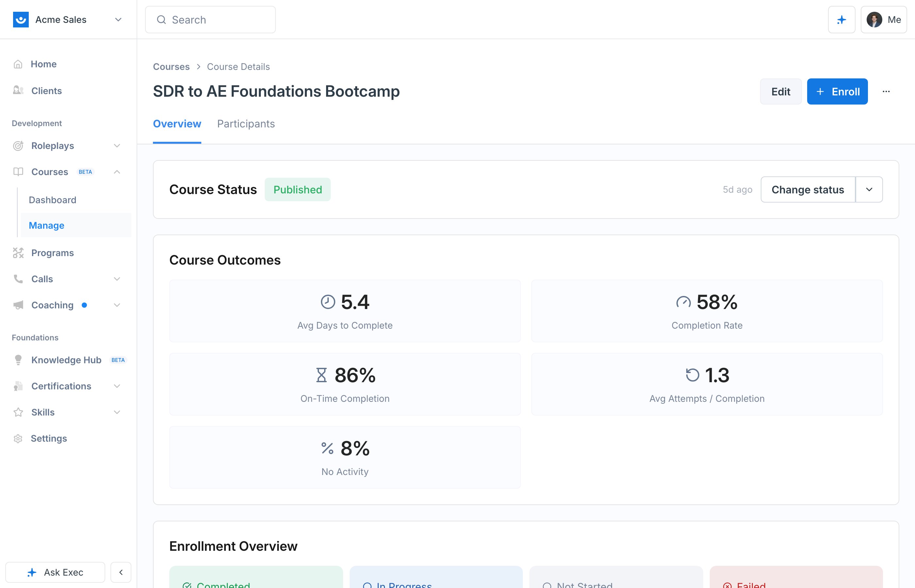Click the On-Time Completion label
The width and height of the screenshot is (915, 588).
point(345,398)
